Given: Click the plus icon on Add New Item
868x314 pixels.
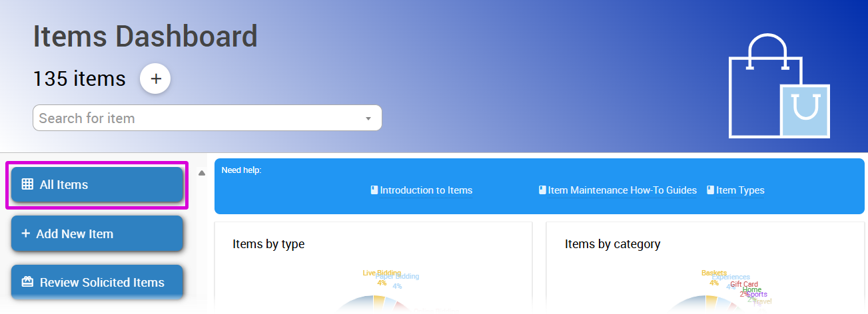Looking at the screenshot, I should 26,234.
